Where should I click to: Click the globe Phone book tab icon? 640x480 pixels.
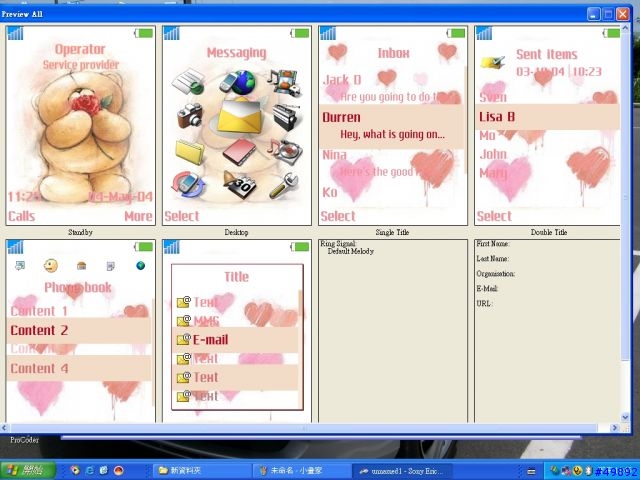click(x=140, y=266)
